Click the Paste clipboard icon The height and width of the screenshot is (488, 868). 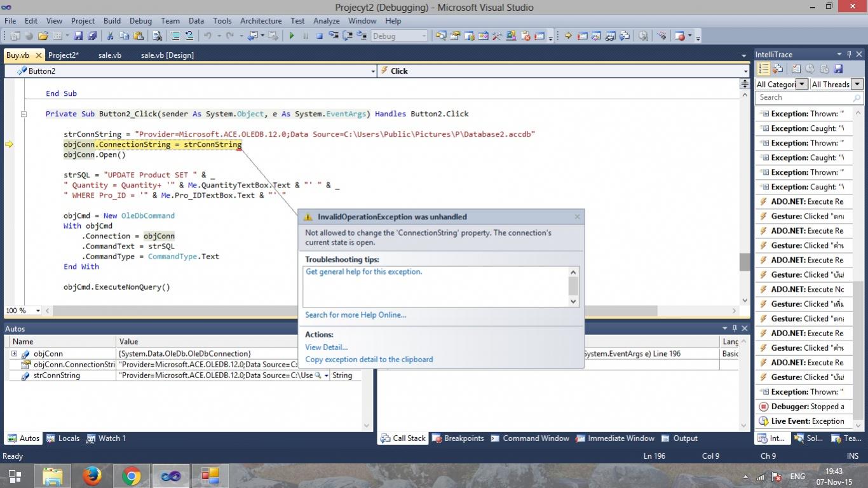138,36
